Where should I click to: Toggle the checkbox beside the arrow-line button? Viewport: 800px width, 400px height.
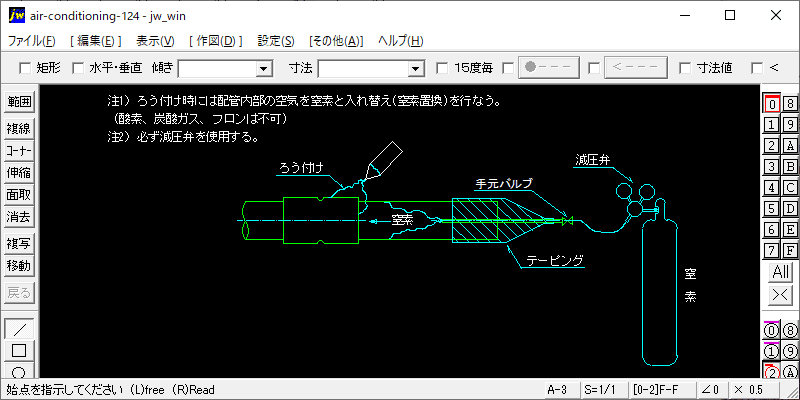tap(594, 68)
